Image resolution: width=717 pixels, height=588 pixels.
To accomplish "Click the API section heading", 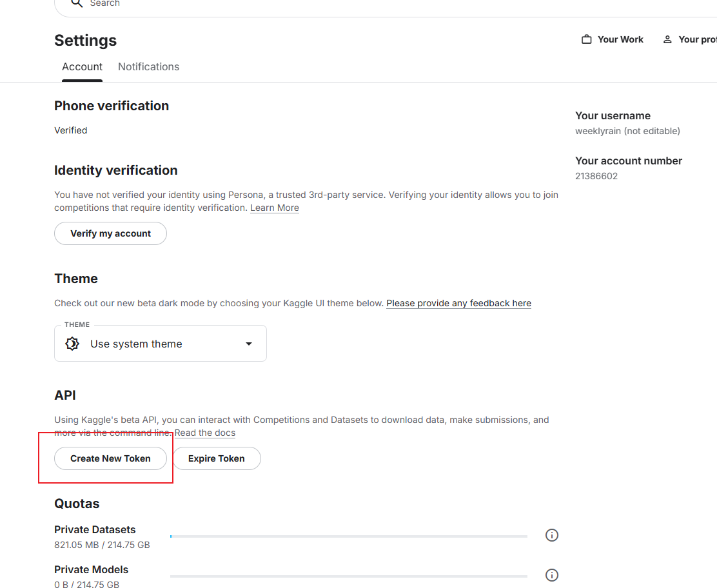I will (x=65, y=395).
